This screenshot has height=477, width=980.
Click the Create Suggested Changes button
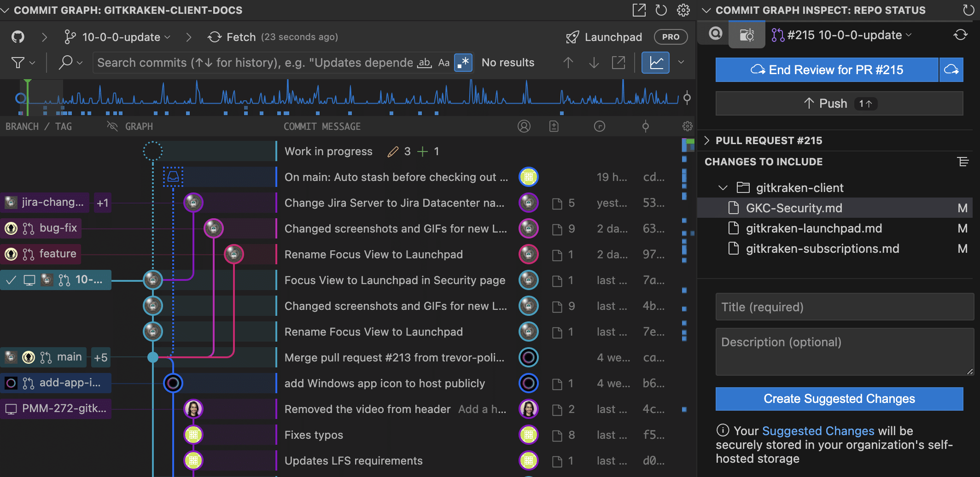click(839, 399)
